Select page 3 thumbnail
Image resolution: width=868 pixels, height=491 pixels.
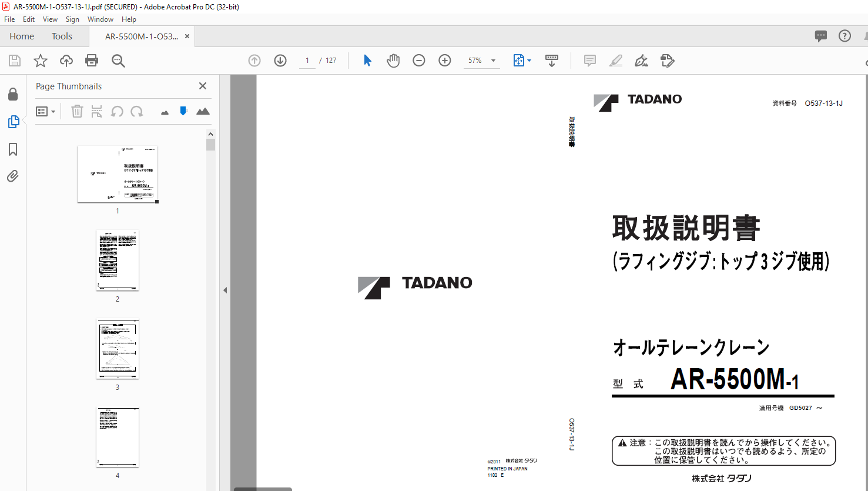[118, 349]
